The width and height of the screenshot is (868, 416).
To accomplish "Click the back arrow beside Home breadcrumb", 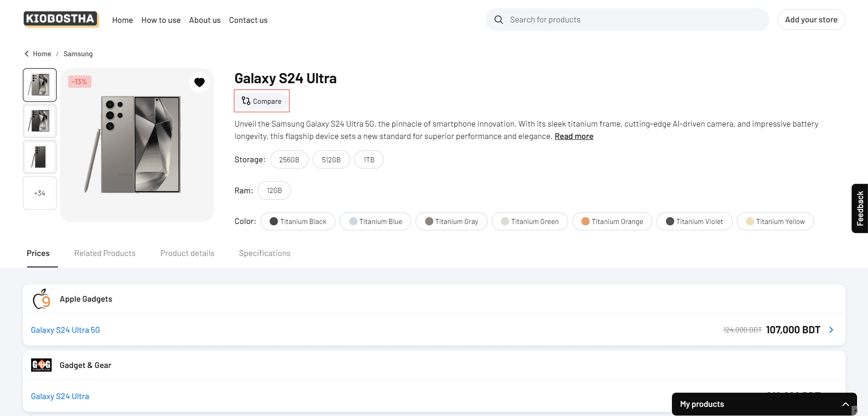I will [27, 54].
